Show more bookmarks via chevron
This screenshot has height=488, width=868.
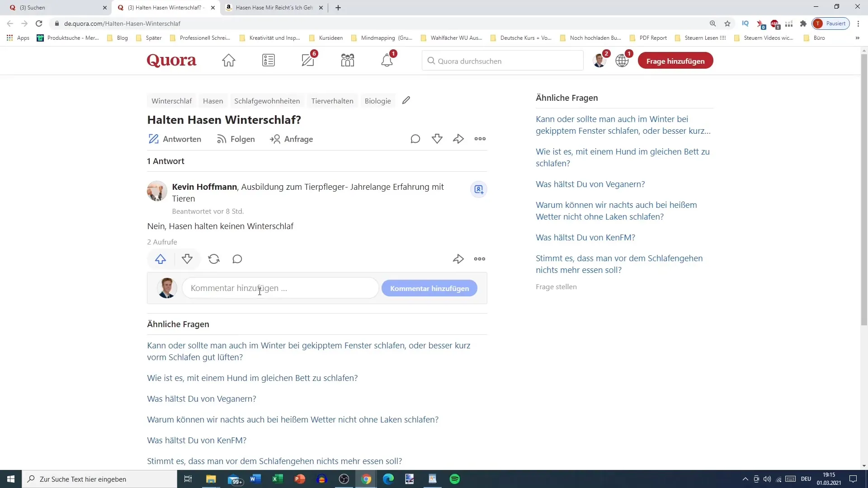[858, 38]
